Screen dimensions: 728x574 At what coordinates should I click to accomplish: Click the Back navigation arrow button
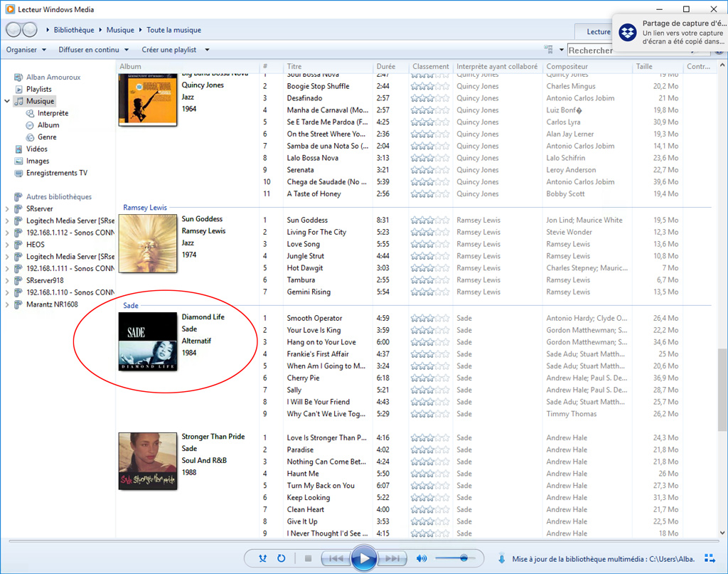(13, 30)
